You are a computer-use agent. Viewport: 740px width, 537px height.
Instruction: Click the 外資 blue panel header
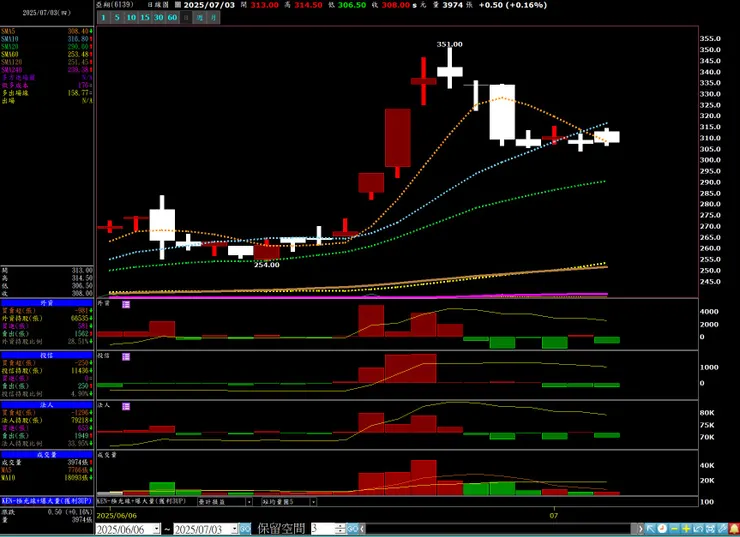(x=47, y=303)
